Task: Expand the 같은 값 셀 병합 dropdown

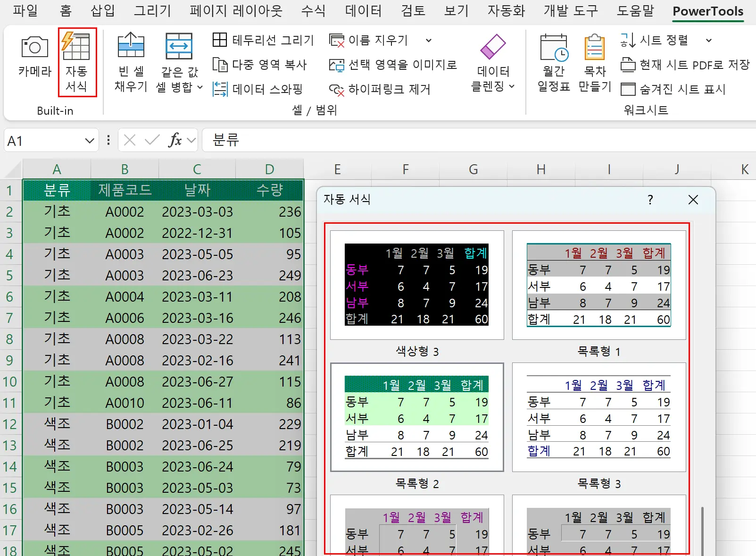Action: tap(200, 87)
